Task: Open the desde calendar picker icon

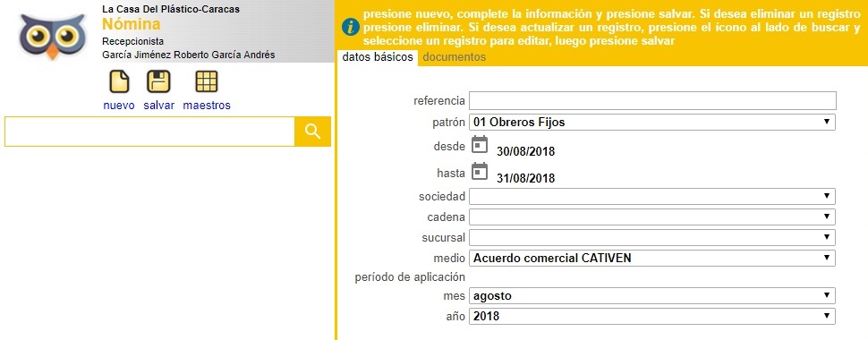Action: point(480,145)
